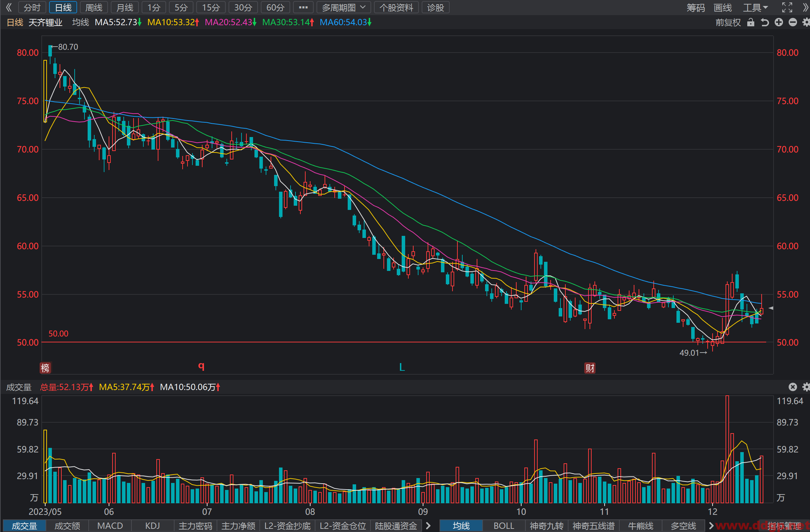Show more periods via ellipsis button

(x=303, y=7)
